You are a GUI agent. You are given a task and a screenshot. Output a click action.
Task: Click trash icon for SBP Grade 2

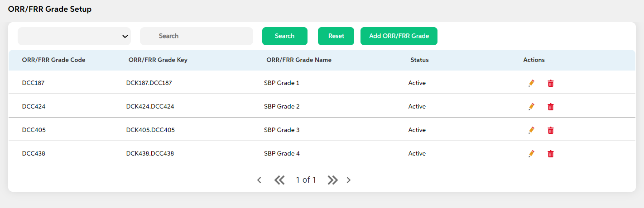pos(551,107)
